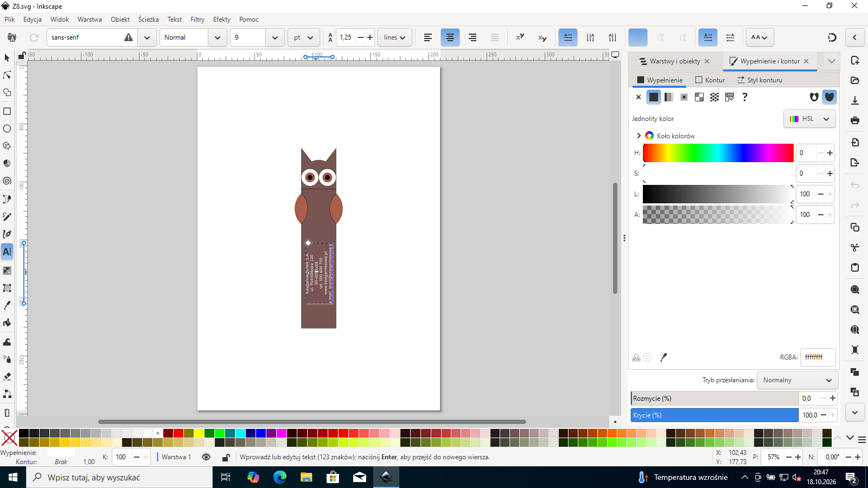Image resolution: width=868 pixels, height=488 pixels.
Task: Open the Filtry menu
Action: pos(197,20)
